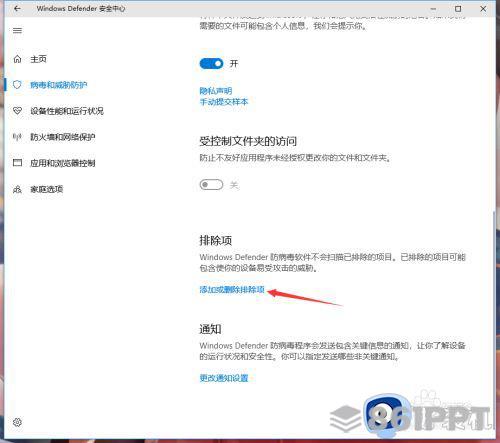This screenshot has width=500, height=443.
Task: Turn off the sample submission toggle 开
Action: point(211,63)
